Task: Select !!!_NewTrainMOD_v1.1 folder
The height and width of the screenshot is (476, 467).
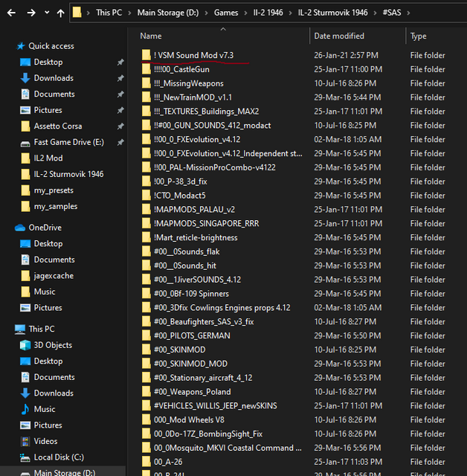Action: click(x=193, y=97)
